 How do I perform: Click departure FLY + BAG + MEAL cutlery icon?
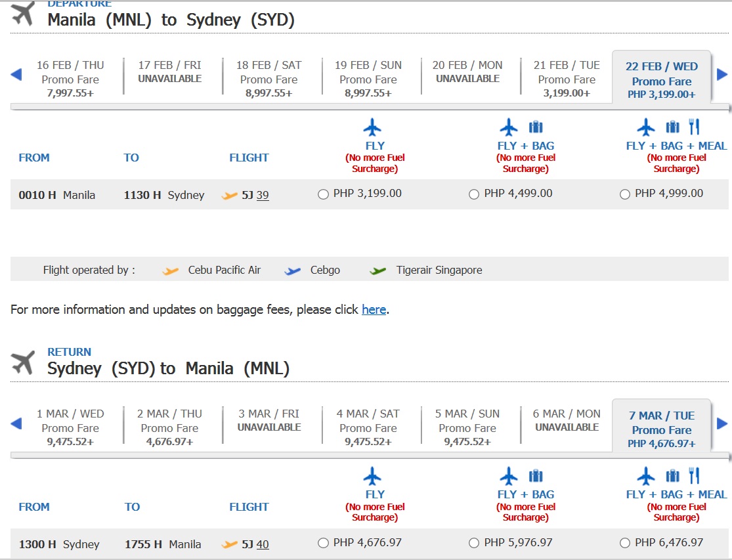point(694,127)
